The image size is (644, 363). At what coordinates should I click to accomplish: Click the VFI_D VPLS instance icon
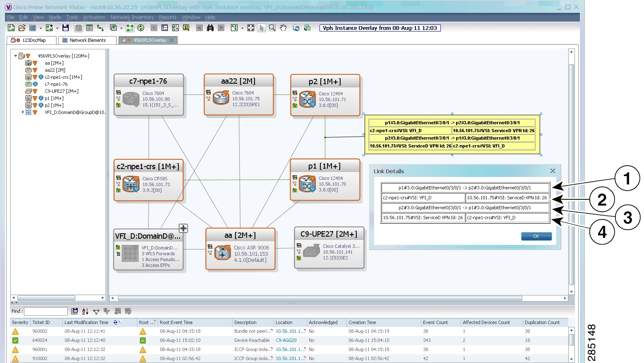(130, 253)
